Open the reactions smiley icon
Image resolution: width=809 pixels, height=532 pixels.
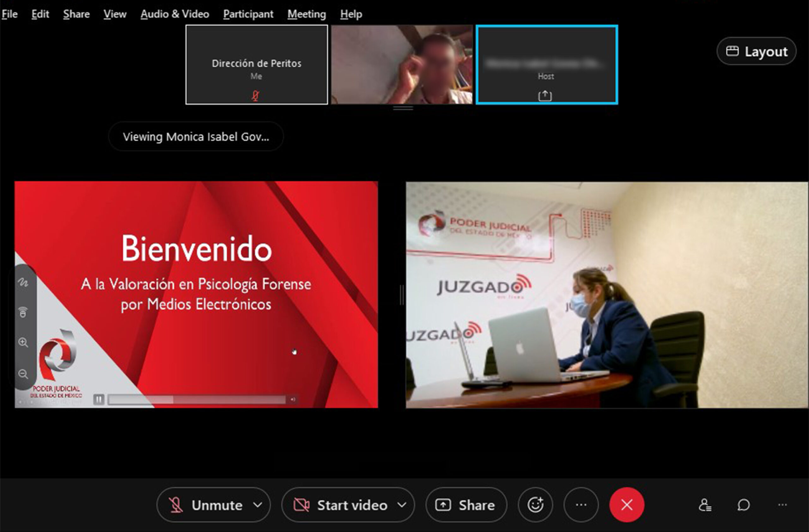(x=535, y=505)
